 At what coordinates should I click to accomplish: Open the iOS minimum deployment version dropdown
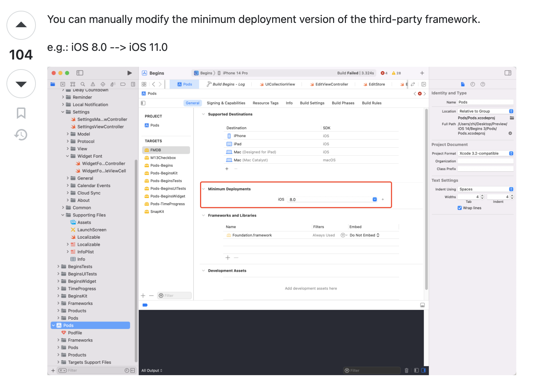pos(375,200)
